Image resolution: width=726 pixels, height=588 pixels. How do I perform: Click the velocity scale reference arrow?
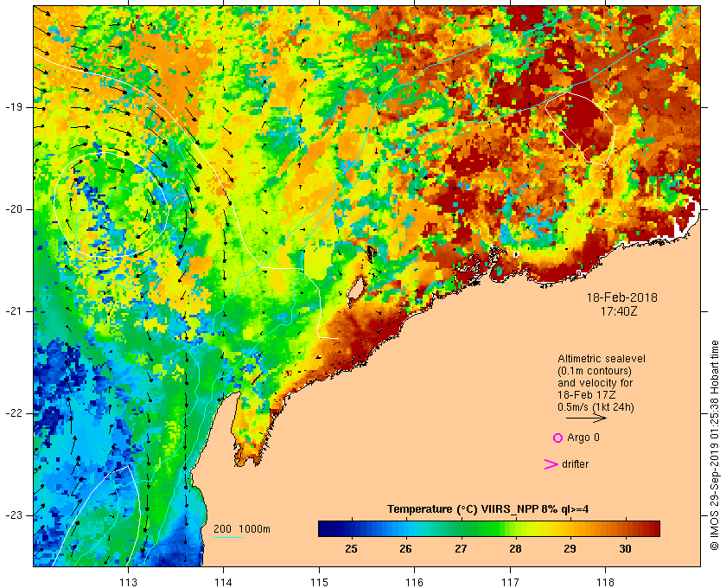(x=586, y=418)
